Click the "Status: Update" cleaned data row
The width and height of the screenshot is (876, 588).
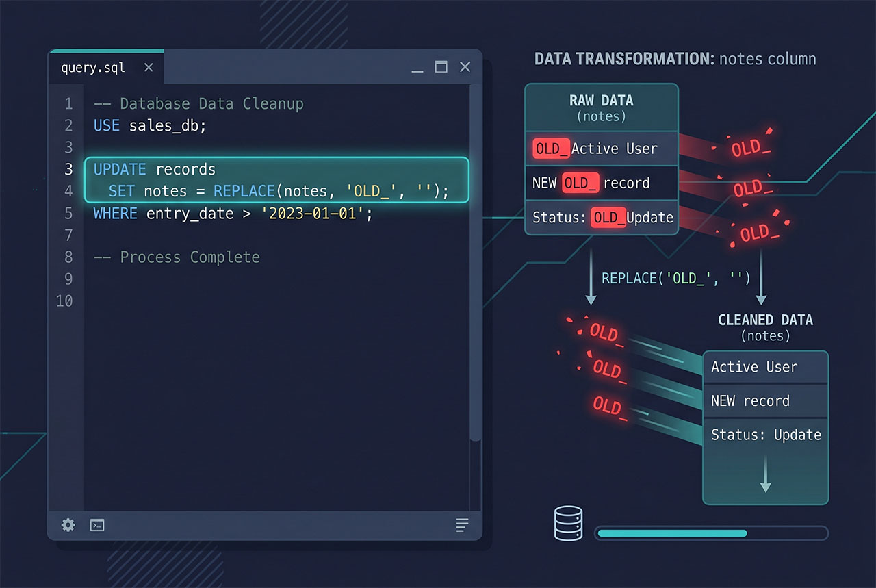766,435
